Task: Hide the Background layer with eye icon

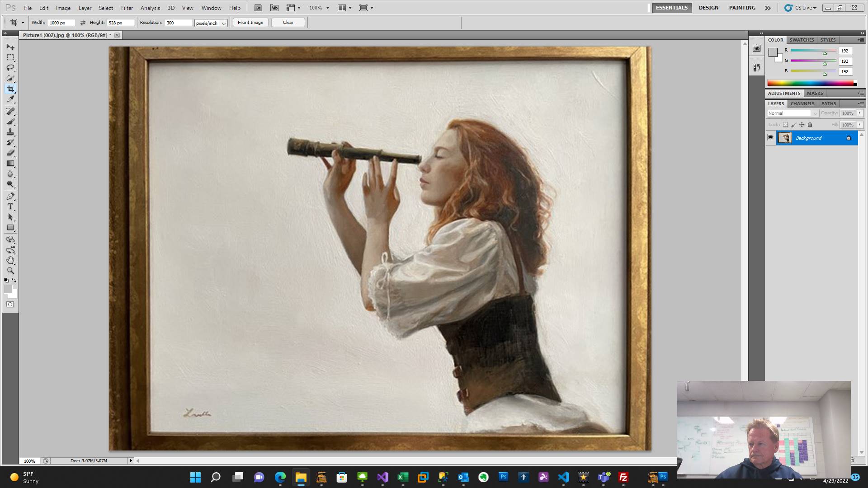Action: [x=770, y=137]
